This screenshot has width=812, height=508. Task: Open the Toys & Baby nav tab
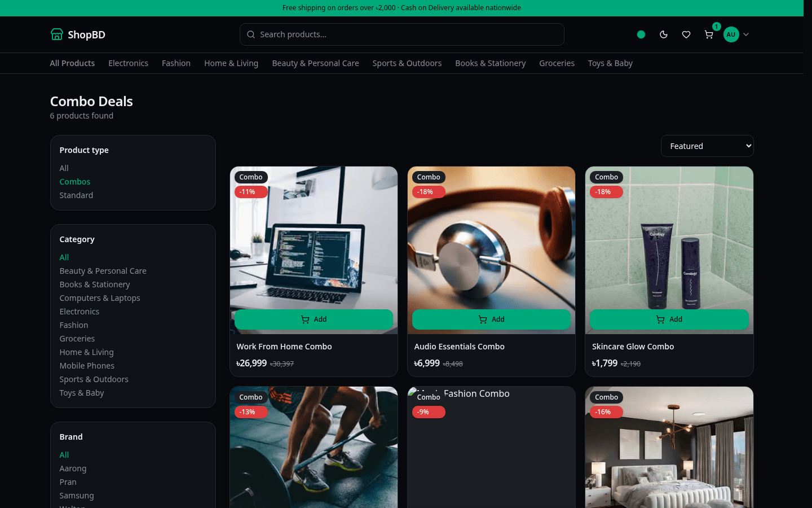(610, 63)
